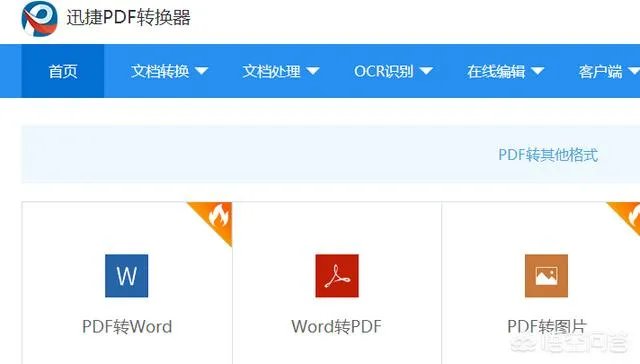
Task: Expand the arrow next to 文档转换
Action: tap(201, 71)
